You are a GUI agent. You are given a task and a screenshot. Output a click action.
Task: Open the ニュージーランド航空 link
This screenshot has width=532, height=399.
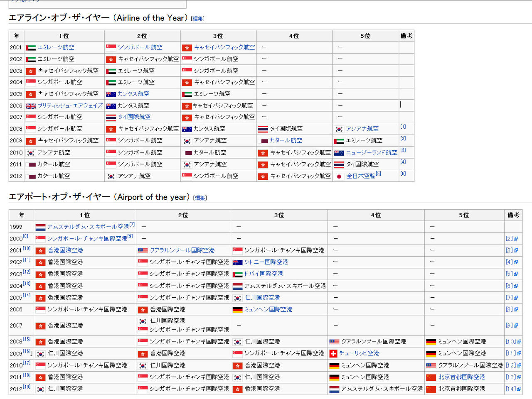coord(372,152)
